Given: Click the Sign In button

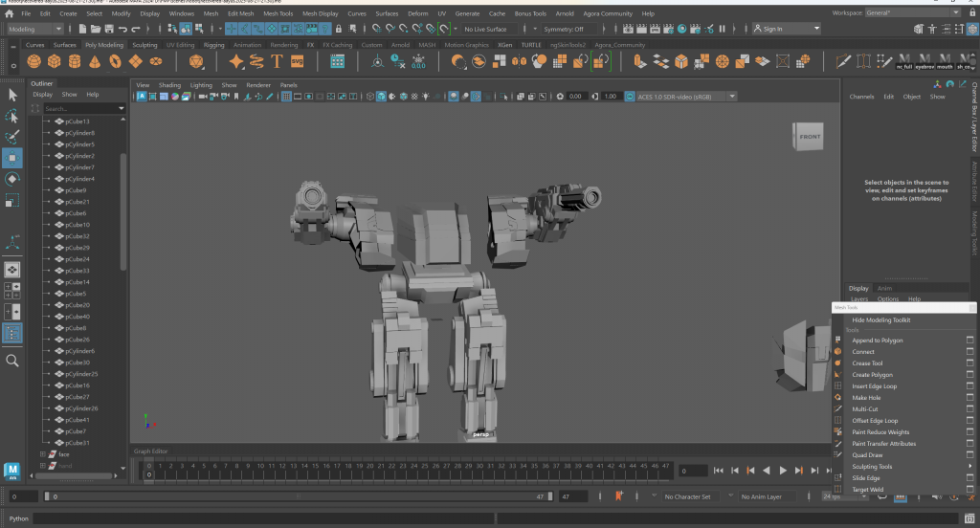Looking at the screenshot, I should 772,30.
